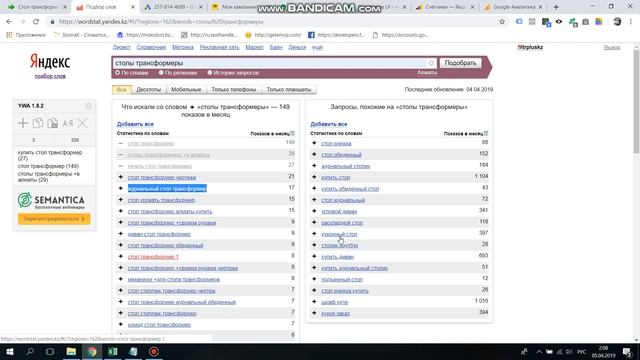640x360 pixels.
Task: Open left column 'Показов в месяц' sort icon
Action: [292, 133]
